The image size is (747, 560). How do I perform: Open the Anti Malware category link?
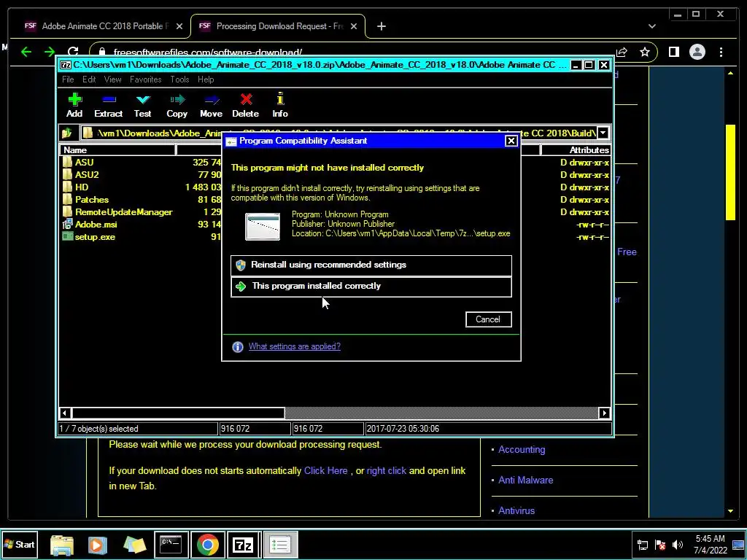pyautogui.click(x=525, y=480)
